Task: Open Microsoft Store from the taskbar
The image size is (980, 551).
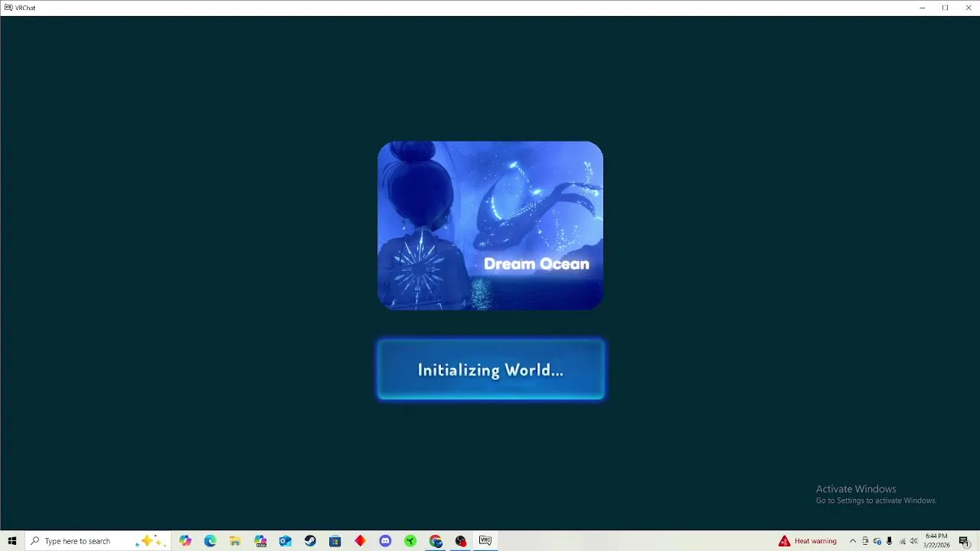Action: click(x=335, y=541)
